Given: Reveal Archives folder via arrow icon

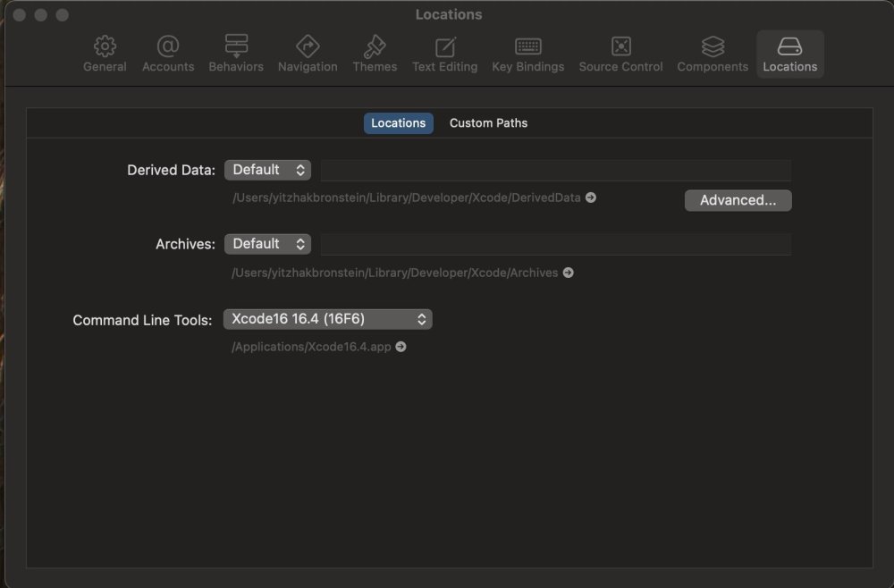Looking at the screenshot, I should pyautogui.click(x=568, y=273).
